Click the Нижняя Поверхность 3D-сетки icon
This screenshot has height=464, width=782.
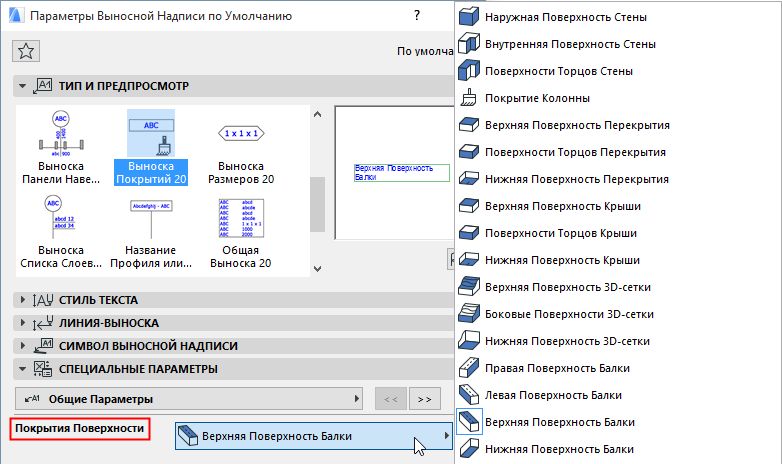[469, 340]
